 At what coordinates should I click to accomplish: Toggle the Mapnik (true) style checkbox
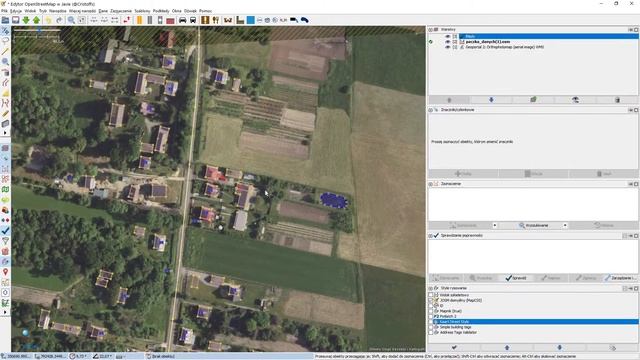[431, 311]
